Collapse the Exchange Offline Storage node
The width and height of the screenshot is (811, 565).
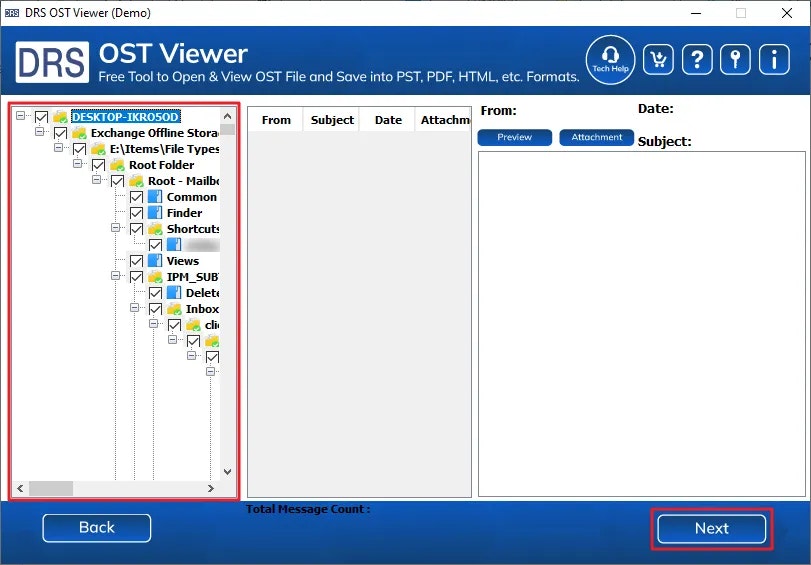[x=39, y=131]
